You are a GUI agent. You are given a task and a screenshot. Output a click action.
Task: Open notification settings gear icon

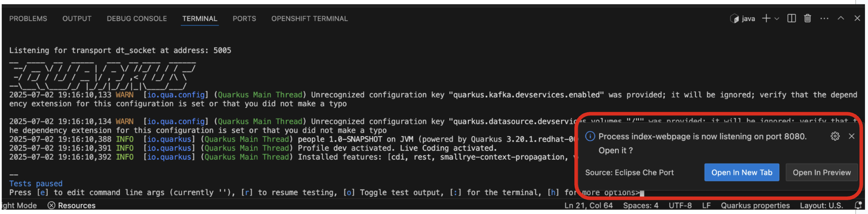point(835,136)
